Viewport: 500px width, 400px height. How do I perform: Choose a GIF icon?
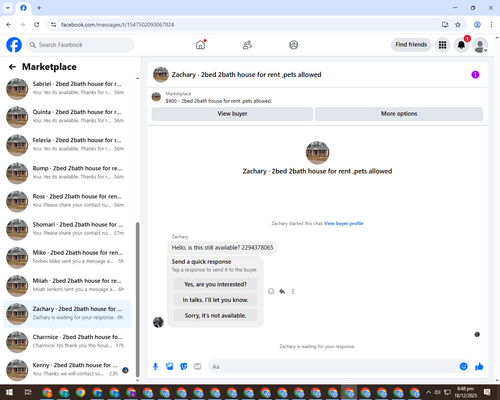tap(198, 367)
